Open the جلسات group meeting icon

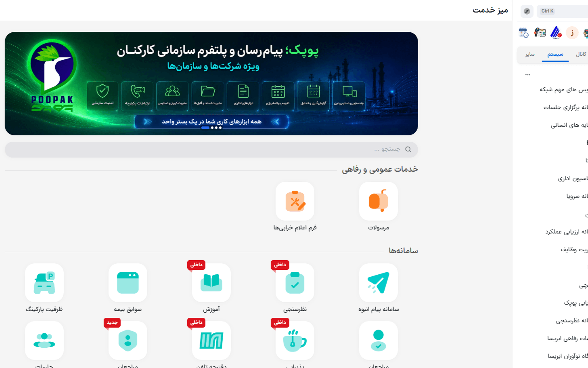click(x=44, y=341)
